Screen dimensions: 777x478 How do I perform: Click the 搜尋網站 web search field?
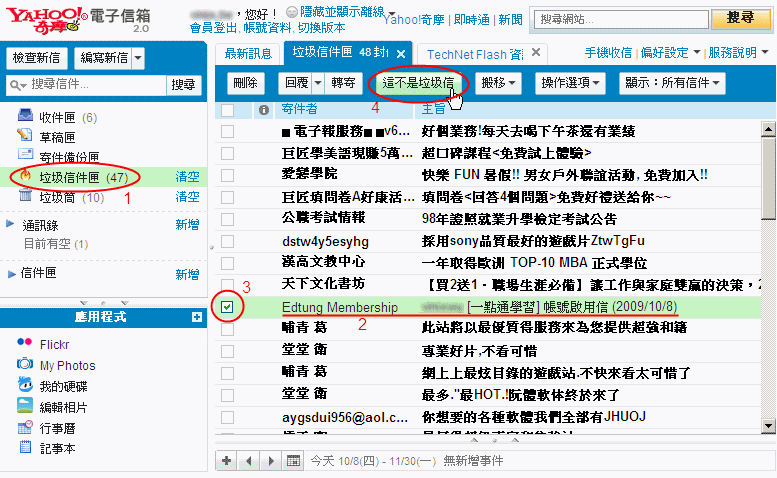621,19
